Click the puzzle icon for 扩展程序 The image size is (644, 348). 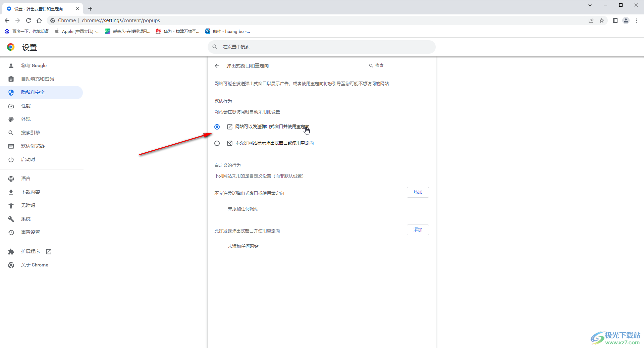[x=11, y=251]
